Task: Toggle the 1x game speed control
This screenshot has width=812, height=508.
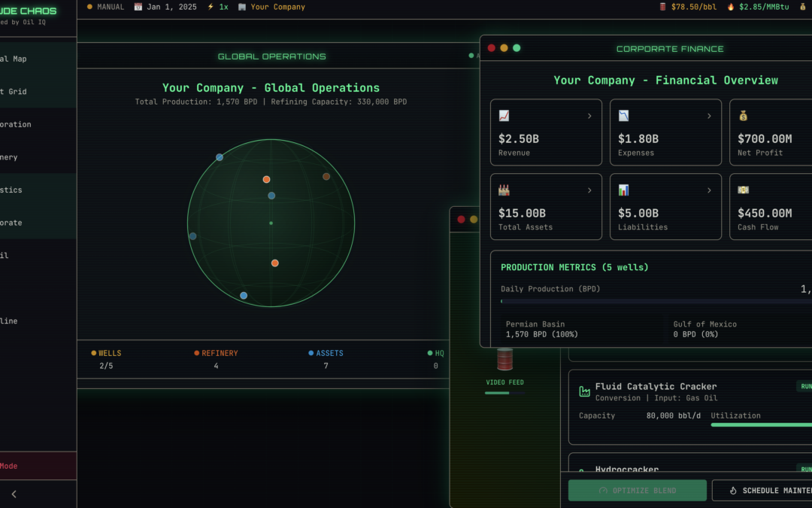Action: pyautogui.click(x=218, y=7)
